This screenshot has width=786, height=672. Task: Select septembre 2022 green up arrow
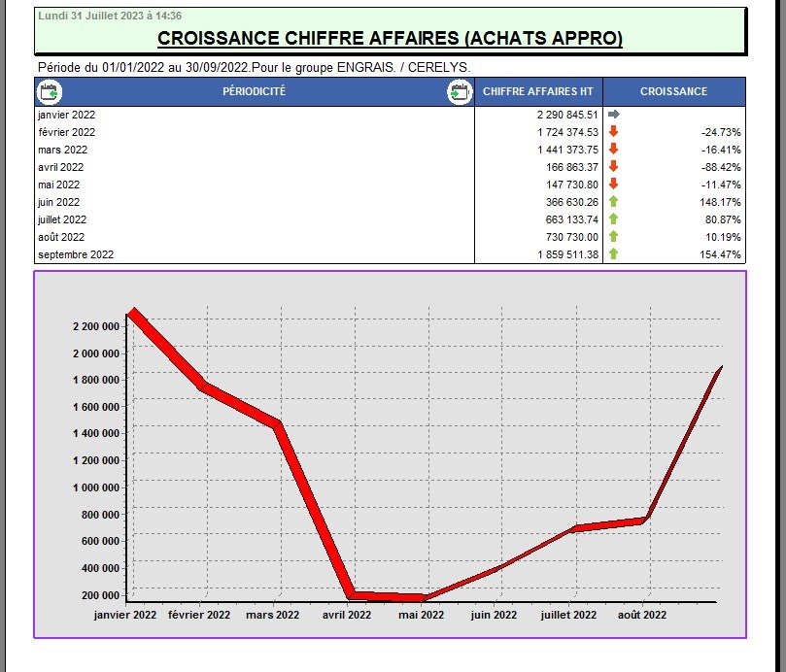tap(613, 254)
